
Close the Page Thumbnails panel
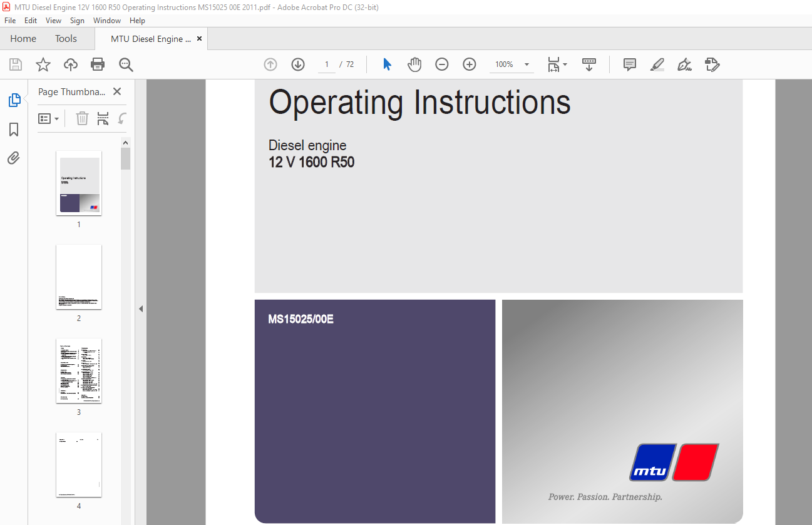117,91
